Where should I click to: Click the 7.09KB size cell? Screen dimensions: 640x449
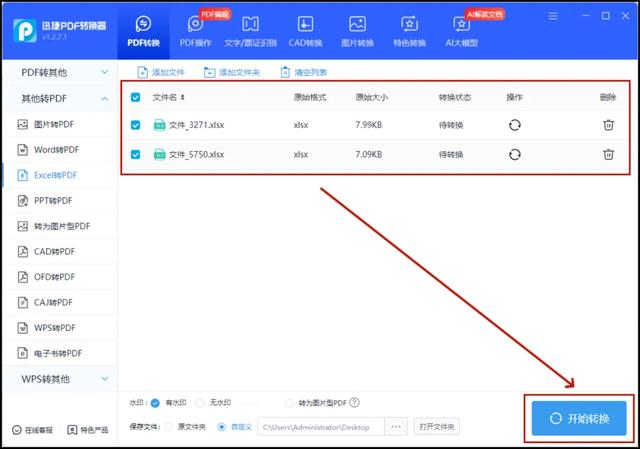click(x=369, y=154)
